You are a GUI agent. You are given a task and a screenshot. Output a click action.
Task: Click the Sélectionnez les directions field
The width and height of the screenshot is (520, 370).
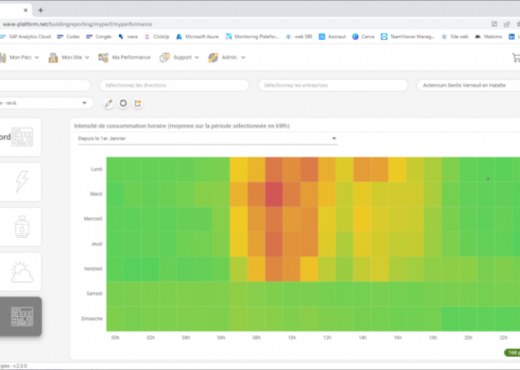click(x=174, y=85)
